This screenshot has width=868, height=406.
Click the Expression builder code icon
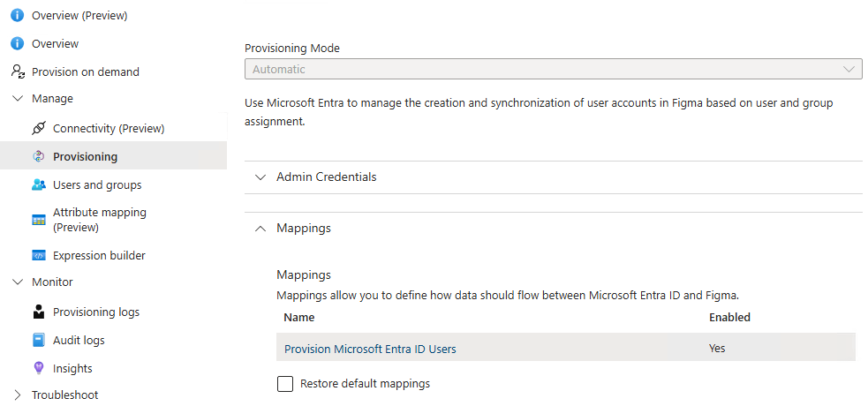39,255
